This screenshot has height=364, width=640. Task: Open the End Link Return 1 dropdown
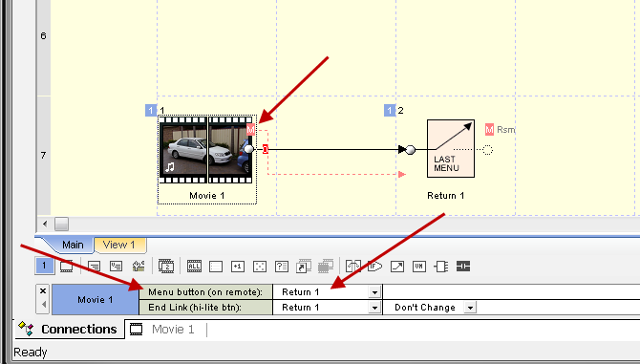374,308
